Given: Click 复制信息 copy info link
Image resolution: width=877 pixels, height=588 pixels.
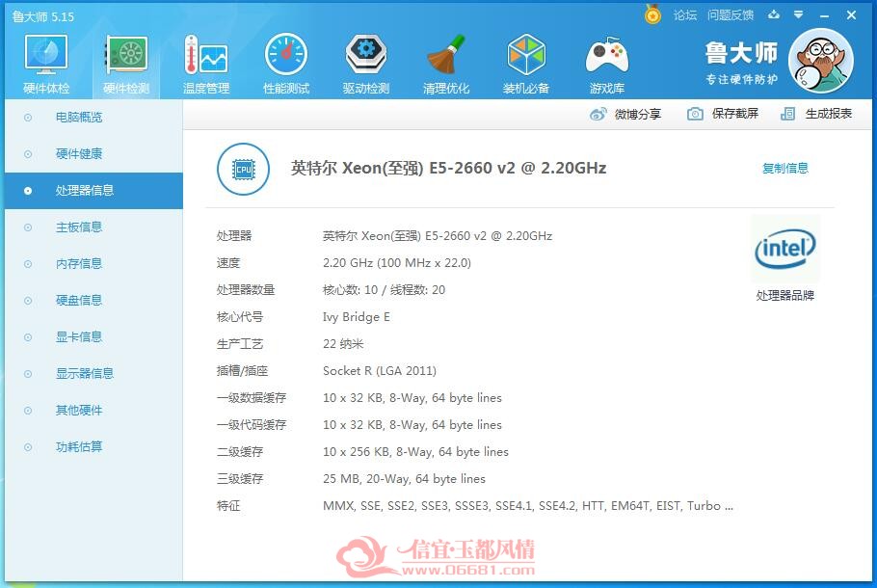Looking at the screenshot, I should [x=785, y=168].
